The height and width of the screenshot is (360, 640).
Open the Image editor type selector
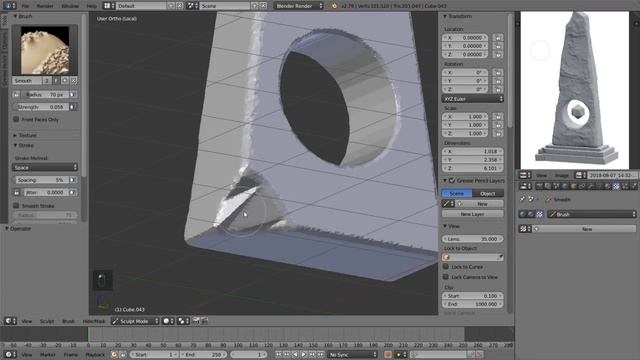(x=525, y=175)
